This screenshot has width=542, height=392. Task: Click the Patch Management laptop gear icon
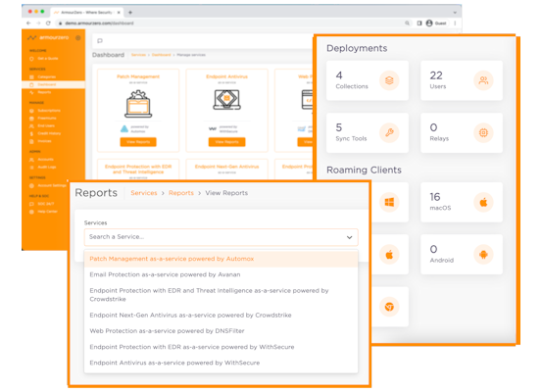tap(138, 104)
